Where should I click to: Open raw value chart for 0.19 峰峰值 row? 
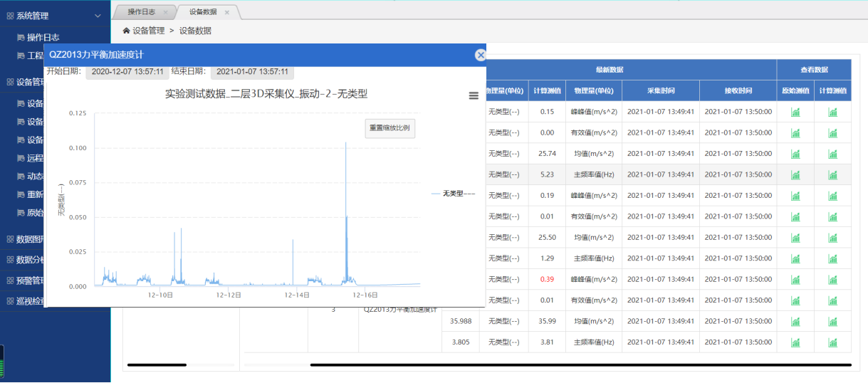tap(795, 196)
